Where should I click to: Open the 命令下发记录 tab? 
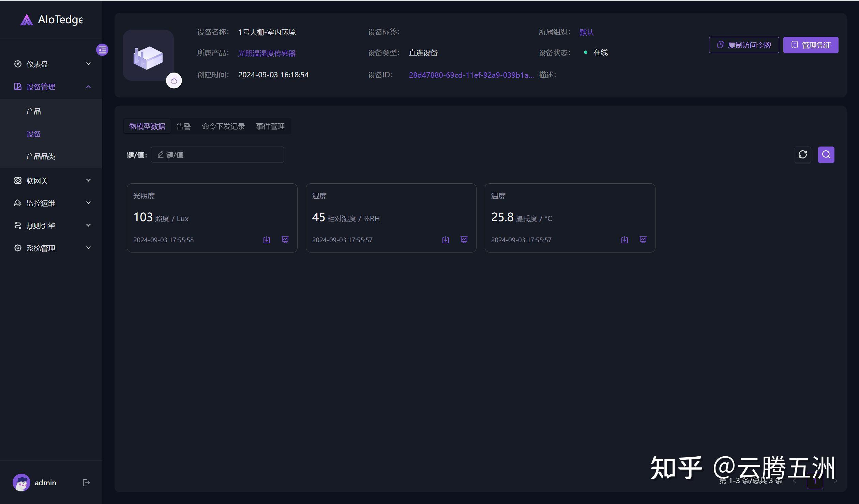[223, 126]
